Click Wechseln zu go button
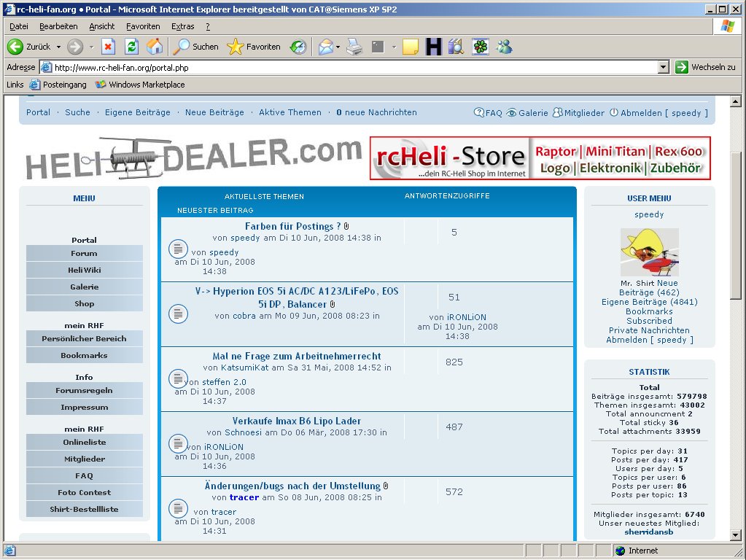This screenshot has width=746, height=560. [706, 68]
